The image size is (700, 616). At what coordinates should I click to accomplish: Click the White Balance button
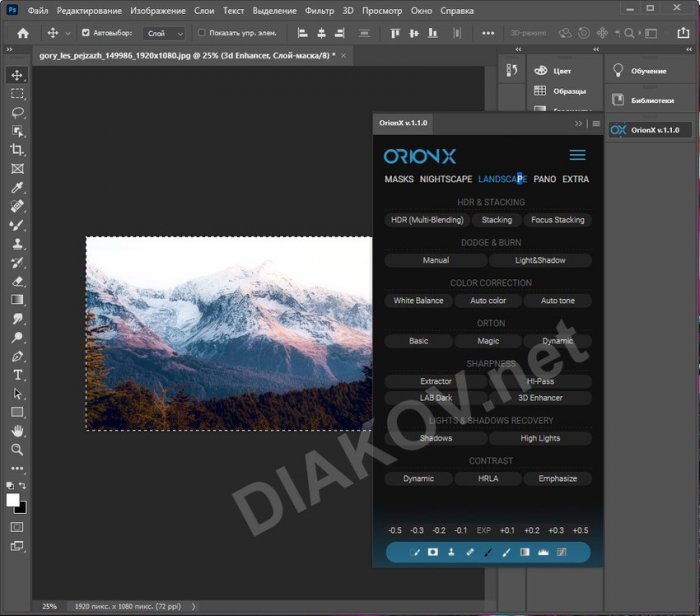418,300
